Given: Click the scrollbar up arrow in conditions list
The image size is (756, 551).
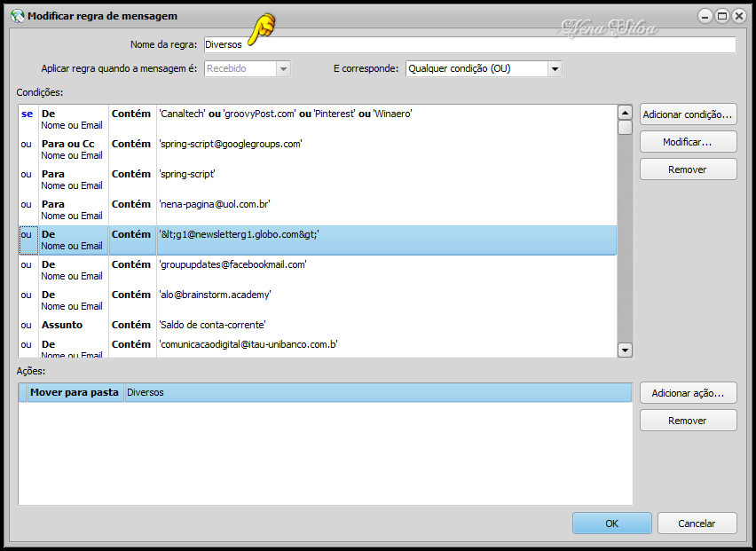Looking at the screenshot, I should click(x=625, y=114).
